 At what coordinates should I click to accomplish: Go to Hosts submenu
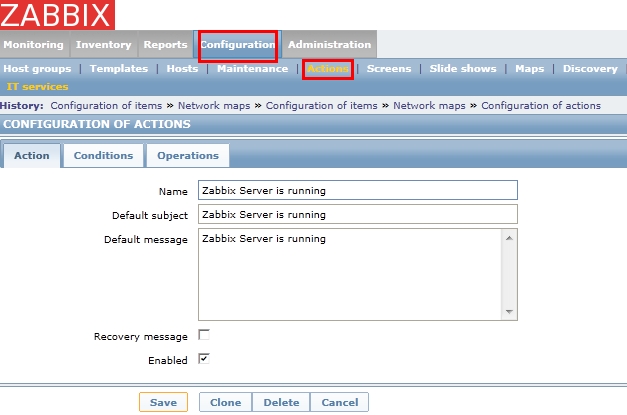click(x=182, y=68)
